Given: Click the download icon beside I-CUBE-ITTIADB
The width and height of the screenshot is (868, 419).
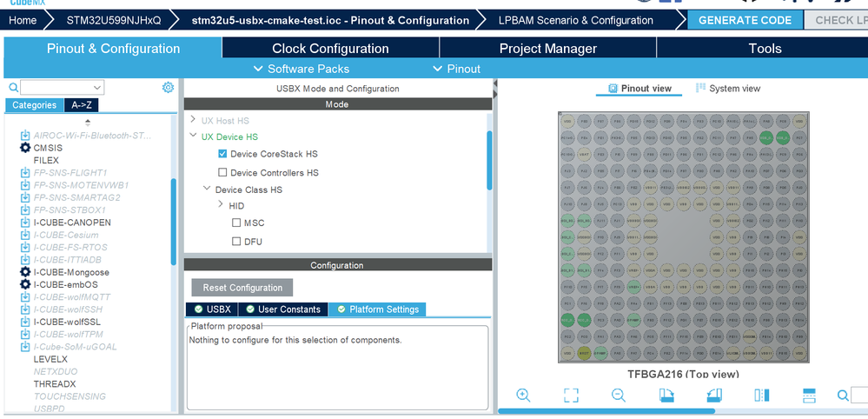Looking at the screenshot, I should click(25, 260).
